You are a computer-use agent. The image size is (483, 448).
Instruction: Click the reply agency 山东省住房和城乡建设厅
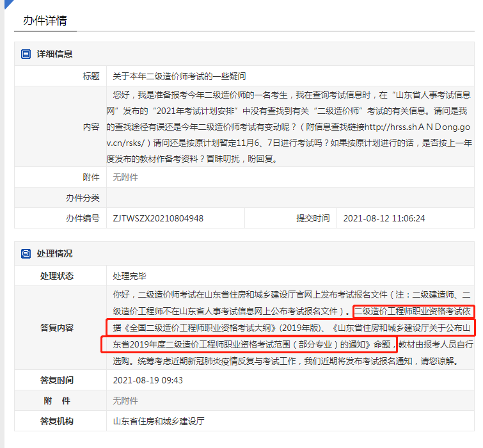click(x=159, y=421)
